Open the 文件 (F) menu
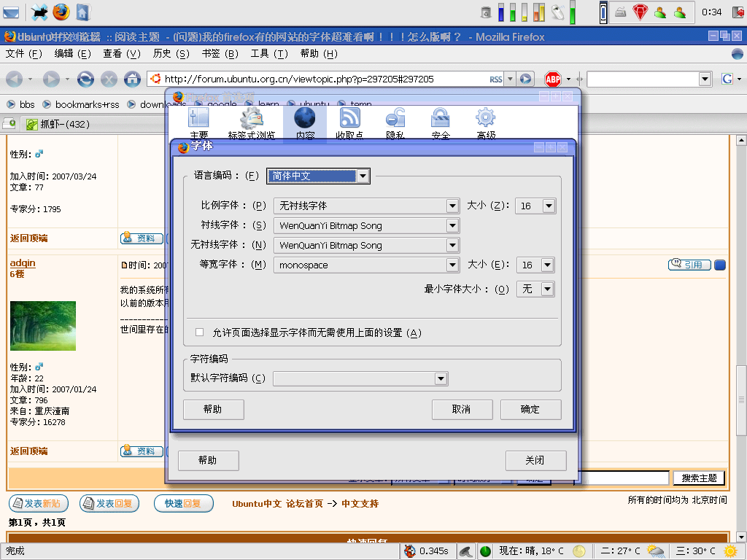This screenshot has height=560, width=747. (24, 54)
